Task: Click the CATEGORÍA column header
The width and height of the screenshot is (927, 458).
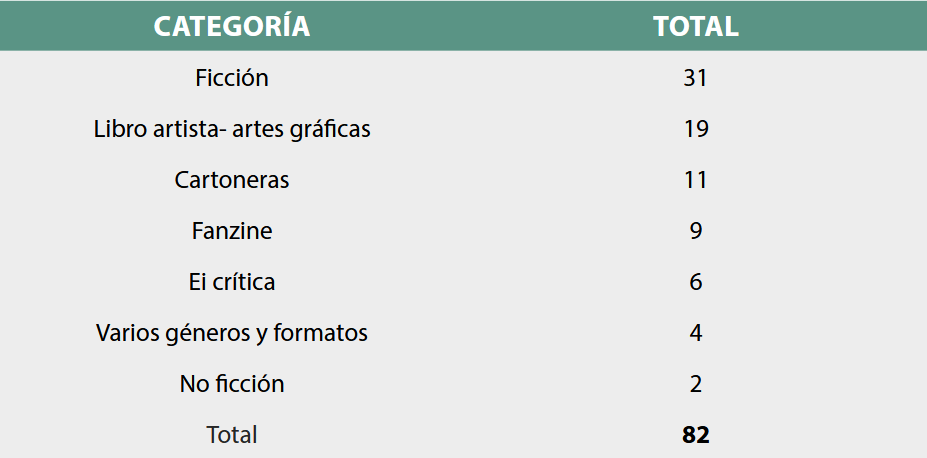Action: 232,27
